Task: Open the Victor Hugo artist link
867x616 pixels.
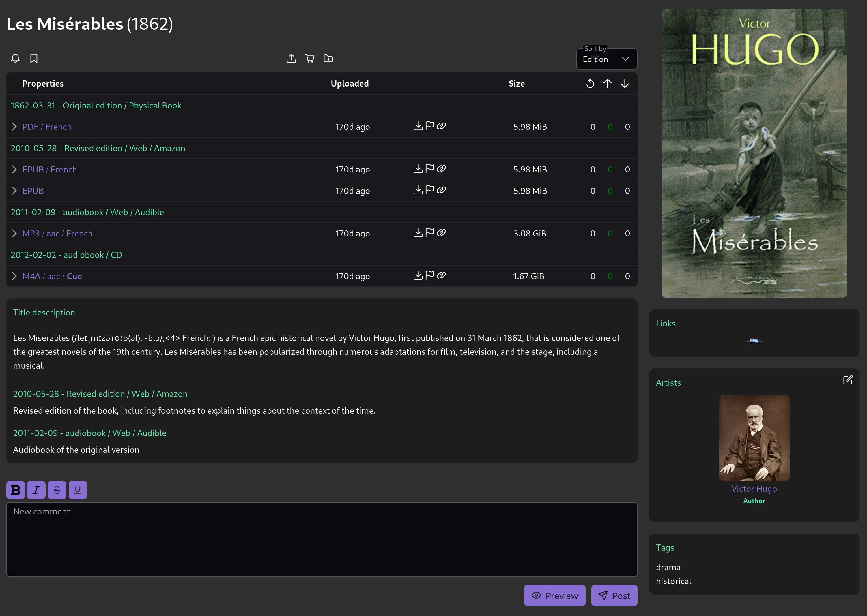Action: point(754,489)
